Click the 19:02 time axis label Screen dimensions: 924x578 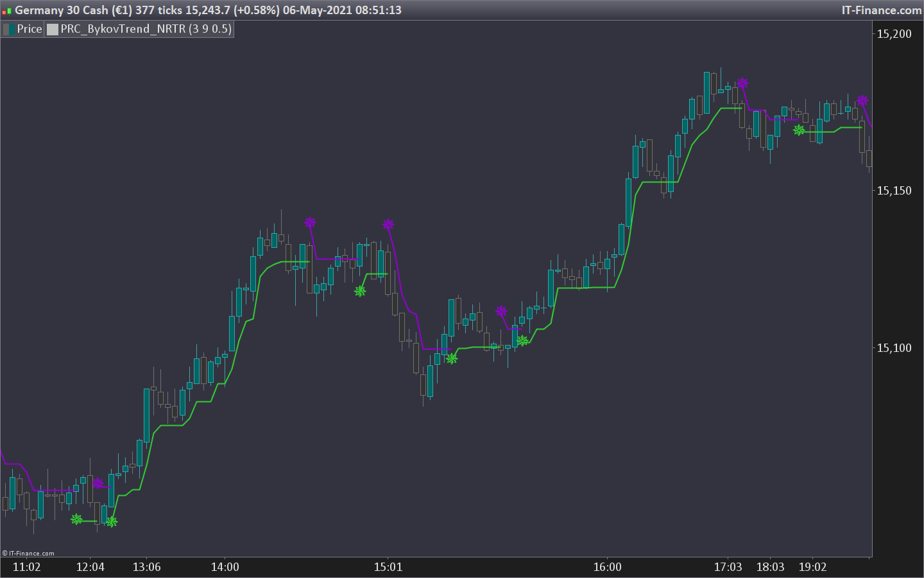pyautogui.click(x=812, y=567)
